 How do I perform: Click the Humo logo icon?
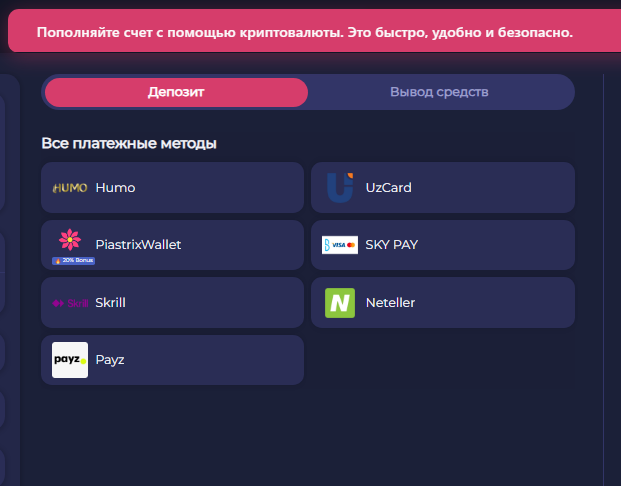point(70,187)
